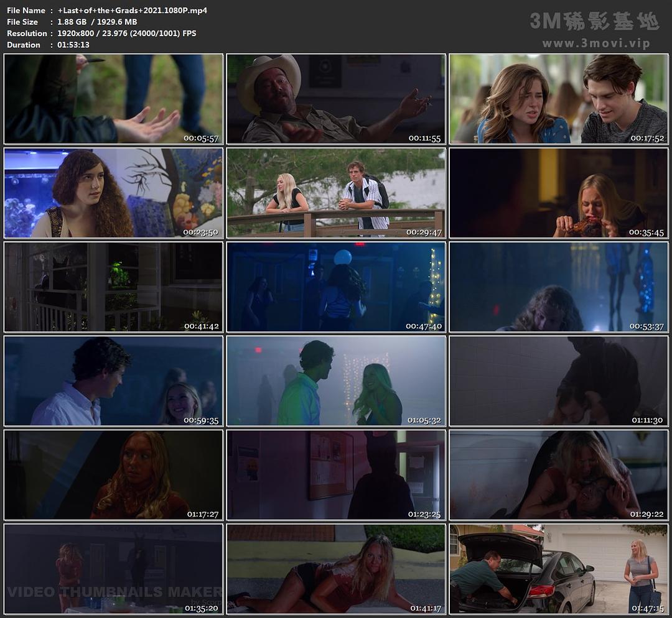The width and height of the screenshot is (672, 618).
Task: Click the frame stamped 01:41:17
Action: click(336, 569)
